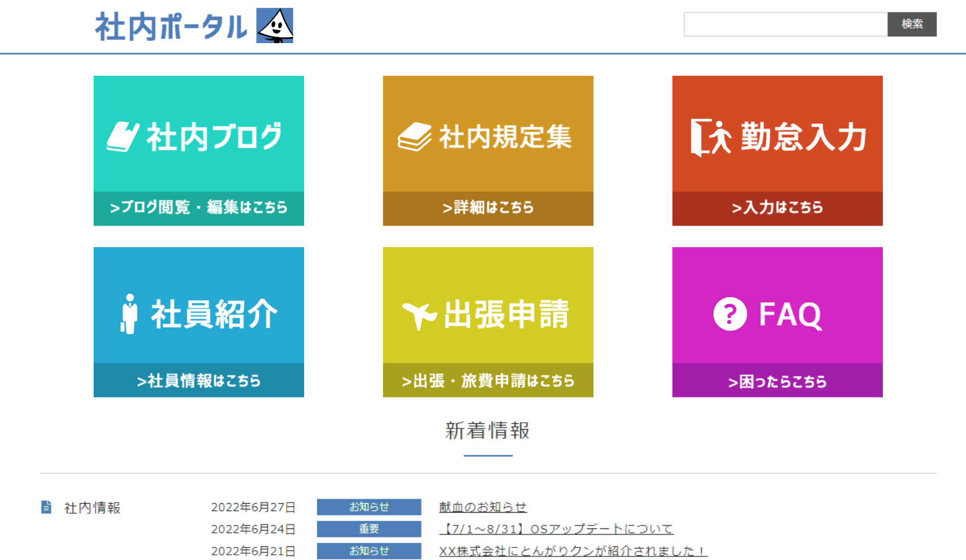Open ブログ閲覧・編集はこちら link

[199, 208]
